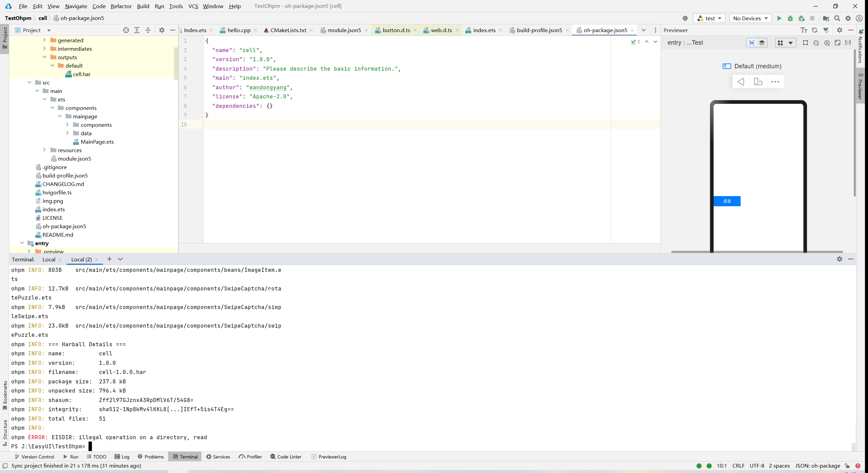The width and height of the screenshot is (868, 473).
Task: Toggle the Bookmarks side tool window
Action: [5, 396]
